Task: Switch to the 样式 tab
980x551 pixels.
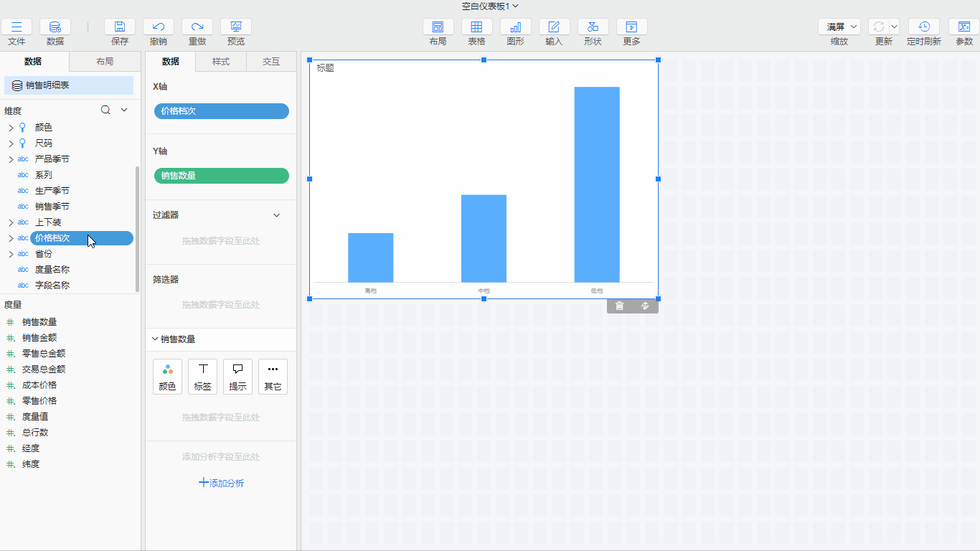Action: (x=221, y=62)
